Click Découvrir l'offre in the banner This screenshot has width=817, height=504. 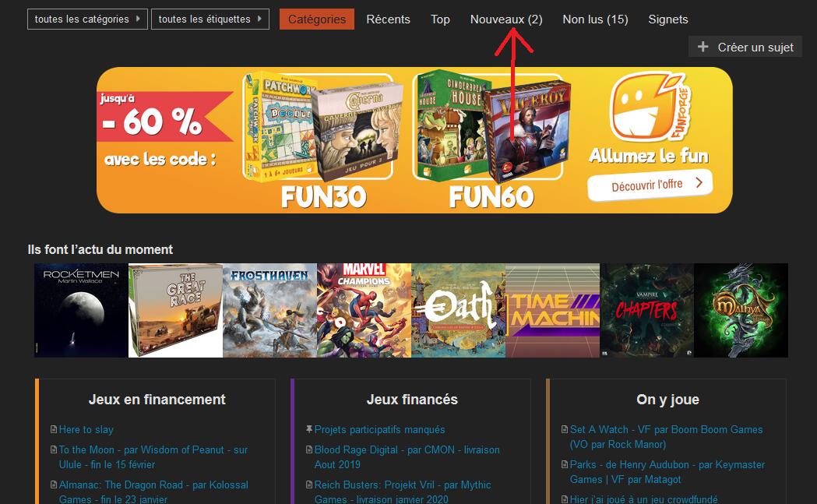tap(650, 185)
